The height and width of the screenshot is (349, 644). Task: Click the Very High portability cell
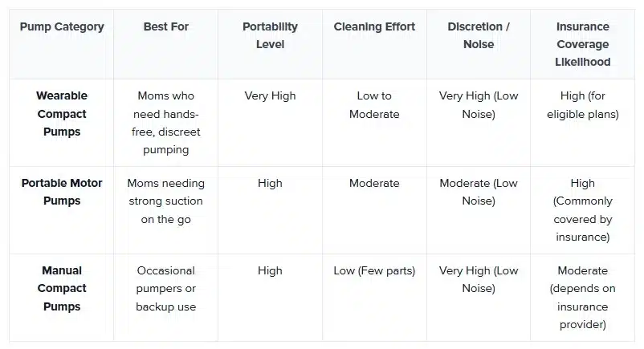pyautogui.click(x=270, y=96)
